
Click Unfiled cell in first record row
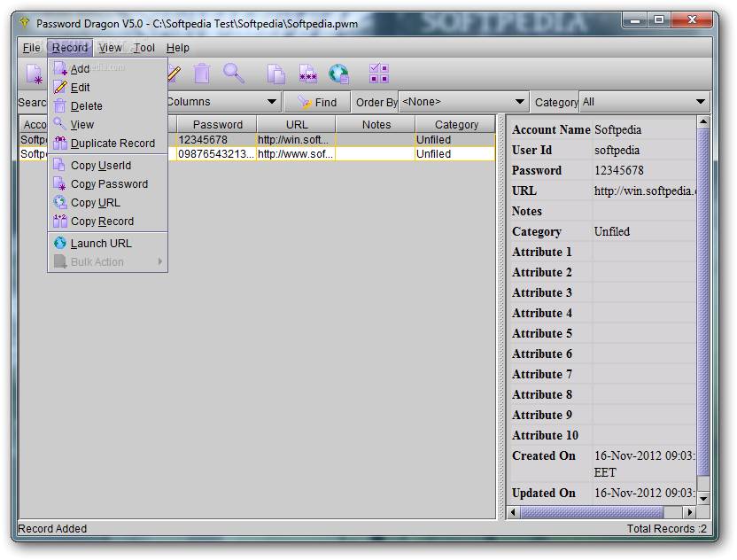455,140
